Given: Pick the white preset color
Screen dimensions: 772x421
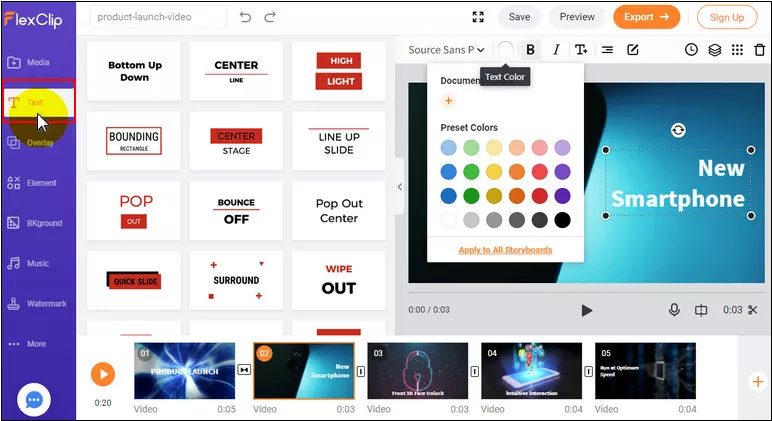Looking at the screenshot, I should 449,220.
